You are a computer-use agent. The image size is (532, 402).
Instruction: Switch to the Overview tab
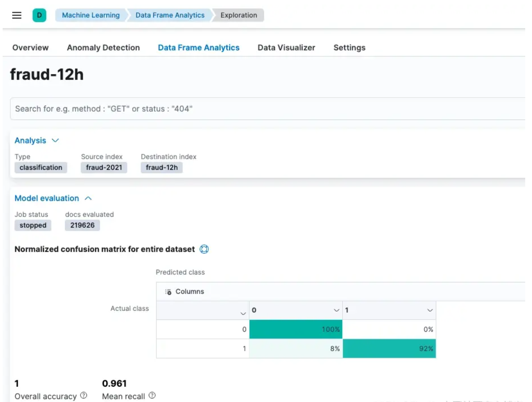click(x=31, y=48)
